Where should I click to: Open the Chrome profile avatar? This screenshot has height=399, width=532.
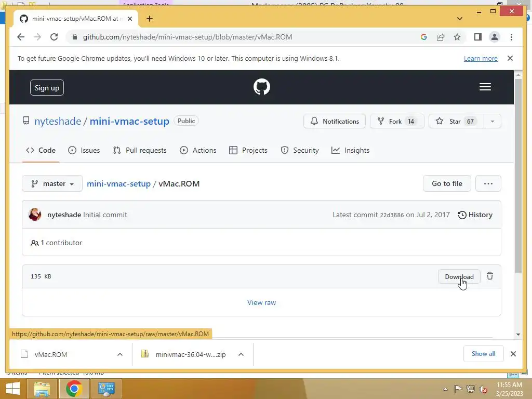click(495, 37)
